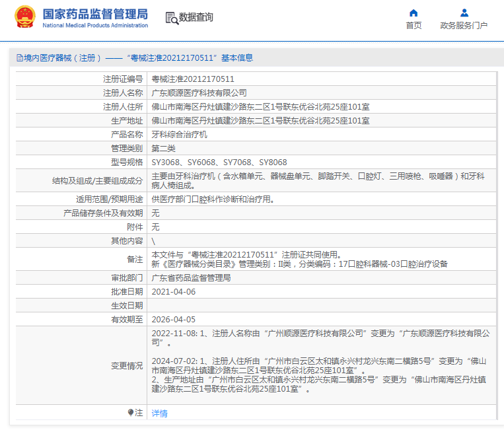
Task: Click the 有效期至 label
Action: coord(127,320)
